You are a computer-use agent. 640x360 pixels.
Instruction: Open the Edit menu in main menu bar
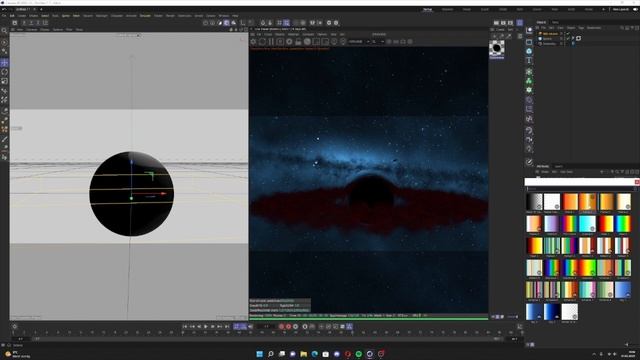(12, 16)
